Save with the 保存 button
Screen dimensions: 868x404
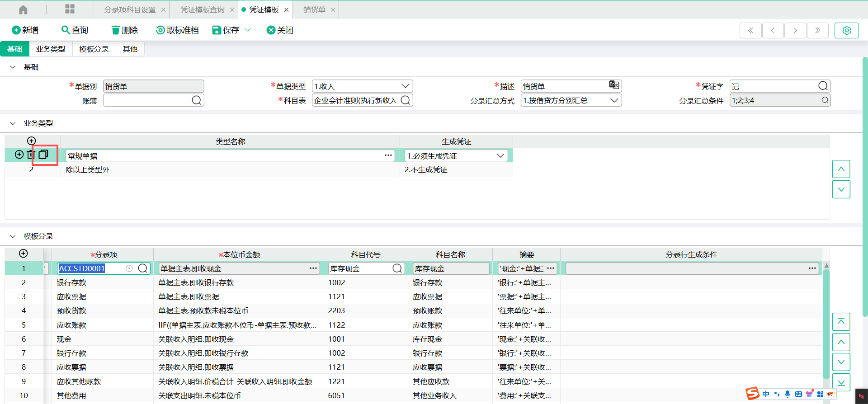226,30
